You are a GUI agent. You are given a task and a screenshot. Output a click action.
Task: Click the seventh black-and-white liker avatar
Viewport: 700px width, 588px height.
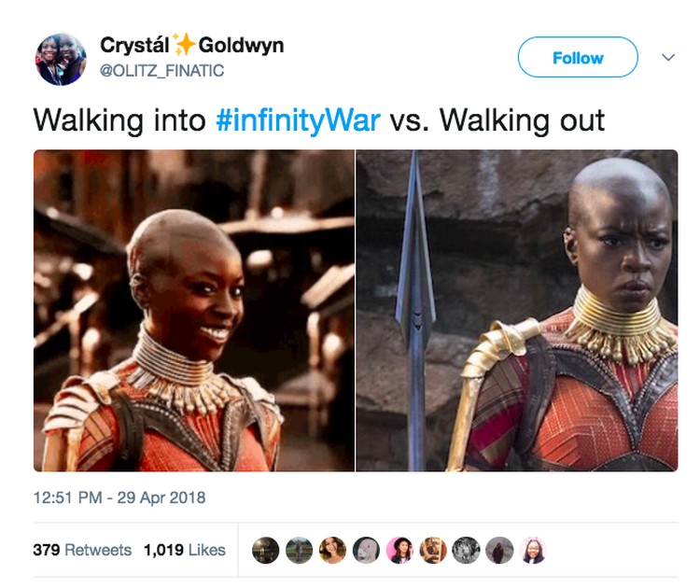(467, 550)
